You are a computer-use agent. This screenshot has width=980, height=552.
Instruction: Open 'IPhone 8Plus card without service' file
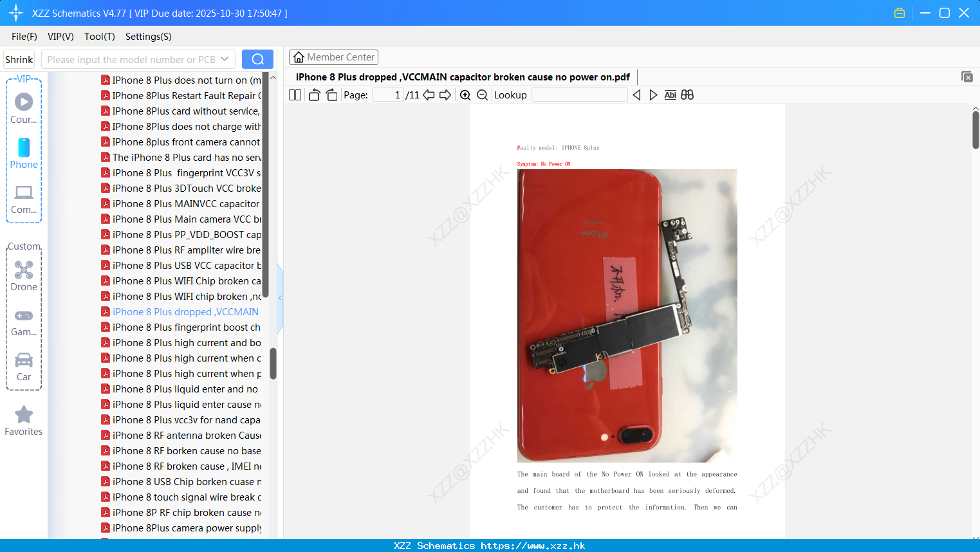[181, 111]
